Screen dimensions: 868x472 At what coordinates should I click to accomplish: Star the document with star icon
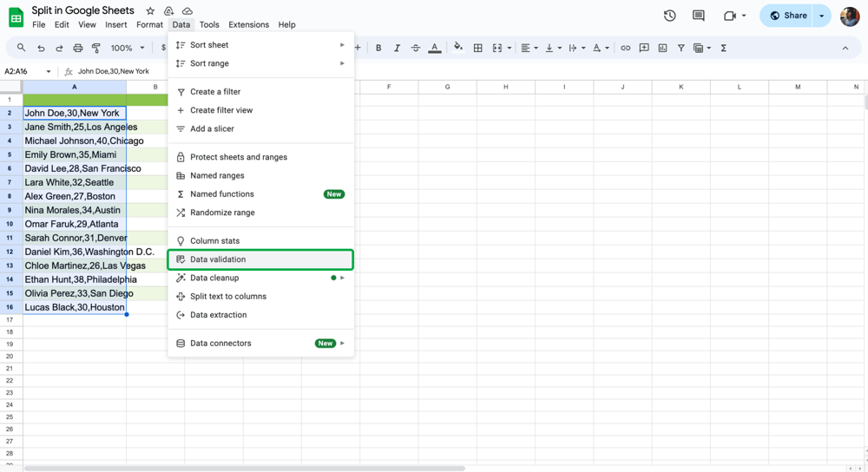(x=150, y=11)
